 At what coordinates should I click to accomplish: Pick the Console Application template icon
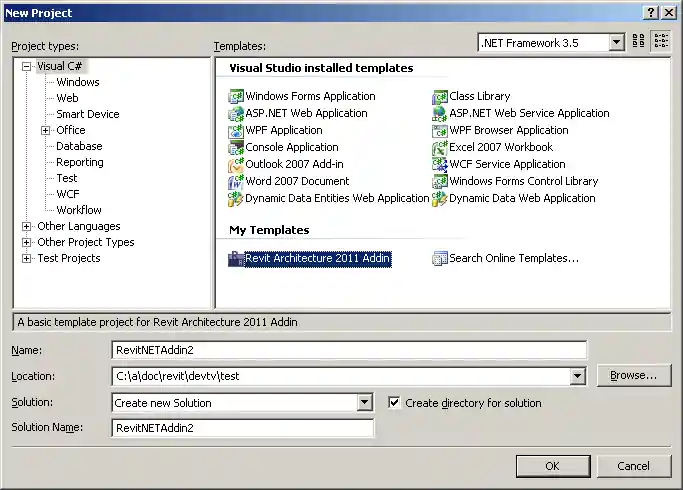236,147
